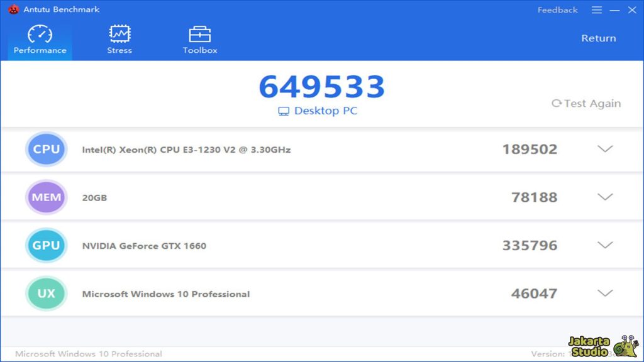Click the NVIDIA GeForce GTX 1660 row

[144, 246]
